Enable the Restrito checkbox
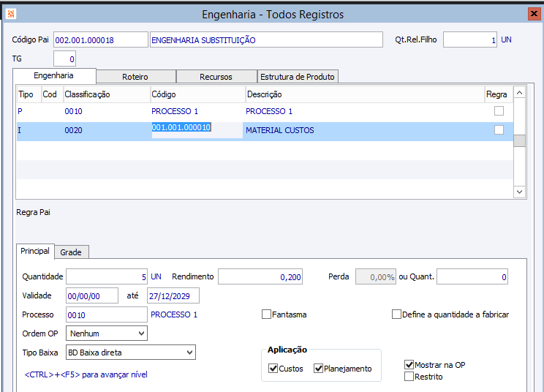This screenshot has height=392, width=544. (x=409, y=377)
